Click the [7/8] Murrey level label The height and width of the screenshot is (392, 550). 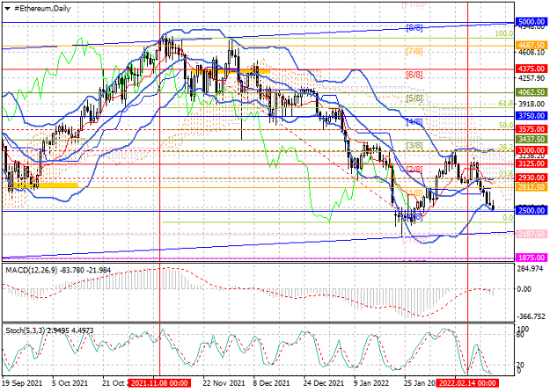(x=414, y=52)
